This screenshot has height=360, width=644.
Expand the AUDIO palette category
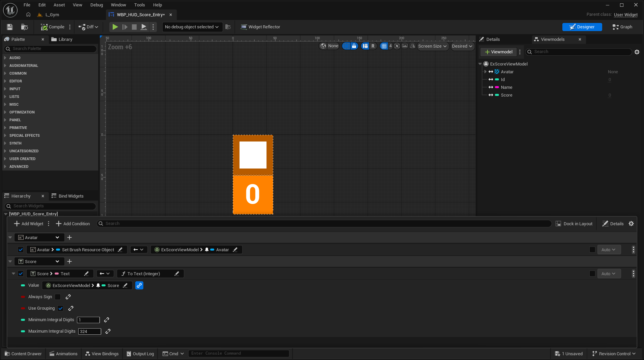click(x=15, y=58)
